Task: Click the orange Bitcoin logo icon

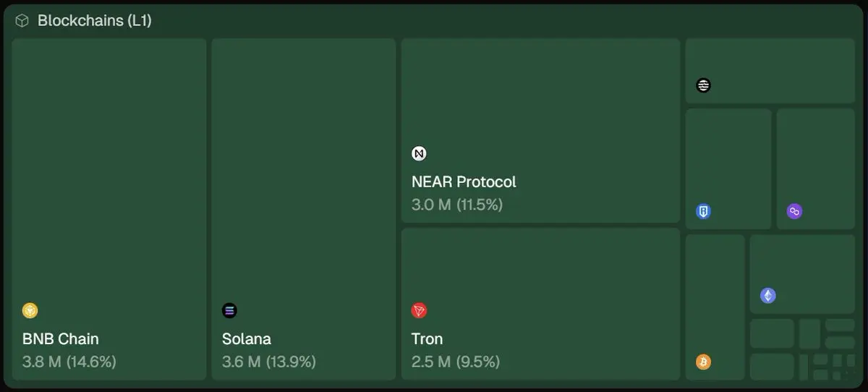Action: (703, 362)
